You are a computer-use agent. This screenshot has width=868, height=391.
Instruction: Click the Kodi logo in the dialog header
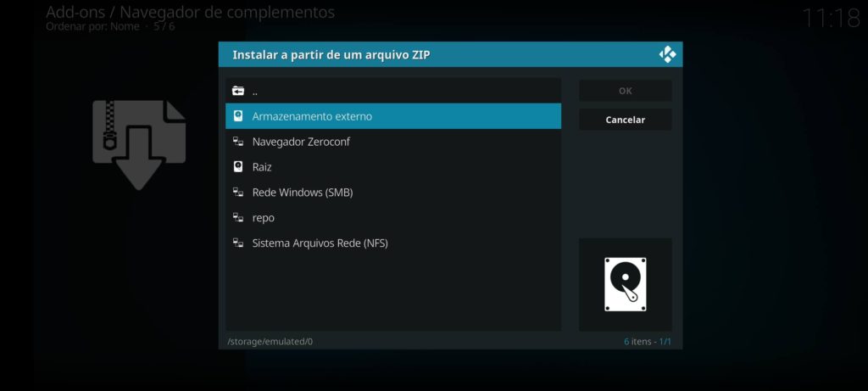click(x=667, y=55)
